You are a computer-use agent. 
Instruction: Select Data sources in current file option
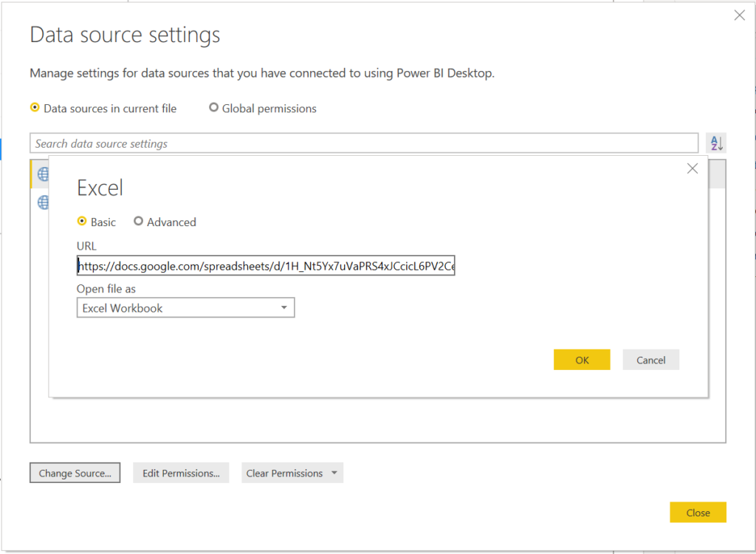(35, 108)
